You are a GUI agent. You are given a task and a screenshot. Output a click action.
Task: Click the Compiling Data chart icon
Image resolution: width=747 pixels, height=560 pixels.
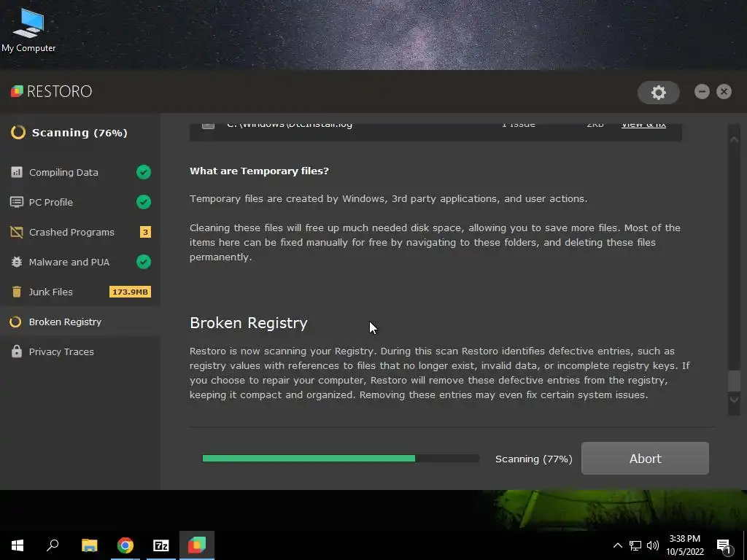coord(17,172)
